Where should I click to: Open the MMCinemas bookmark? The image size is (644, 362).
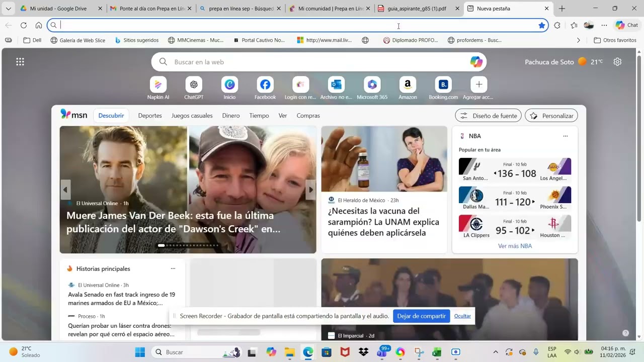tap(196, 40)
